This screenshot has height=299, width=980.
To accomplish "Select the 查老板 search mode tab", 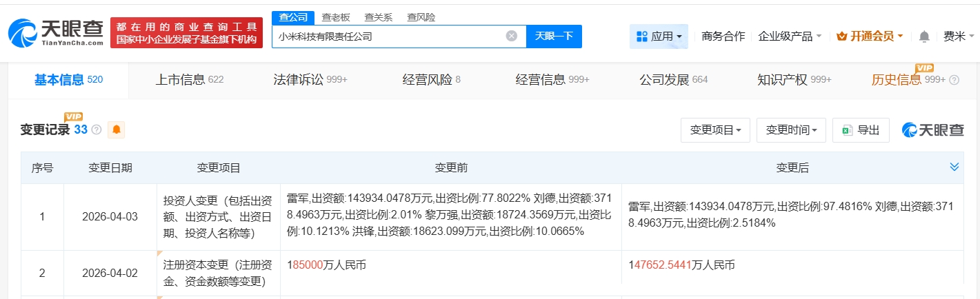I will 336,17.
